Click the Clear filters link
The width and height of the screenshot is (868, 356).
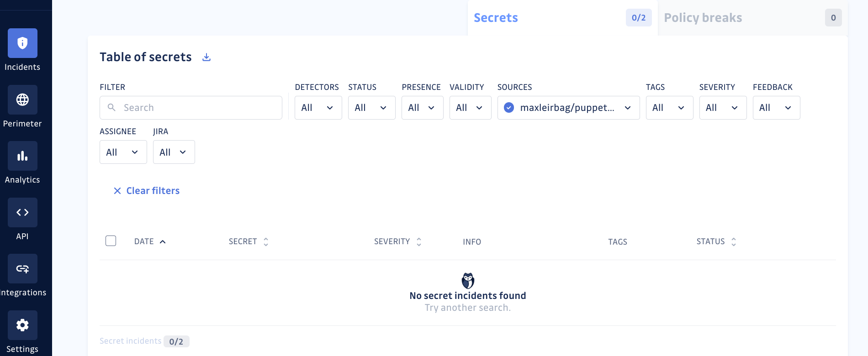(147, 191)
